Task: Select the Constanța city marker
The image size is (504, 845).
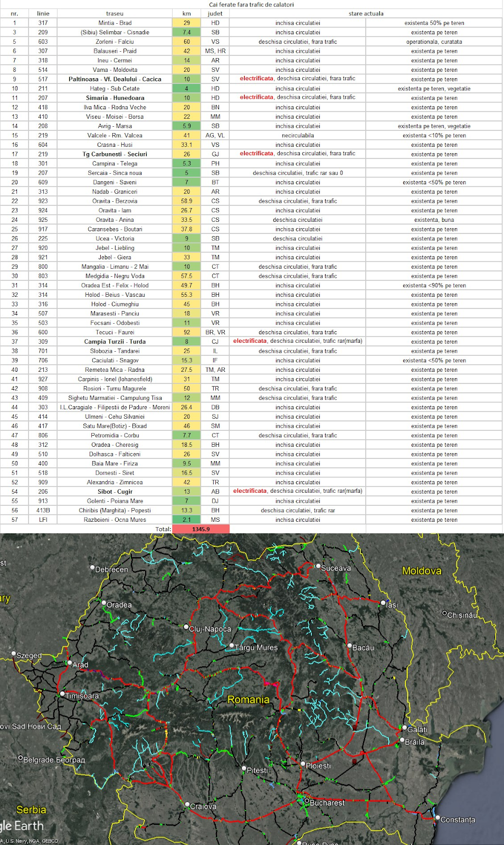Action: [437, 818]
